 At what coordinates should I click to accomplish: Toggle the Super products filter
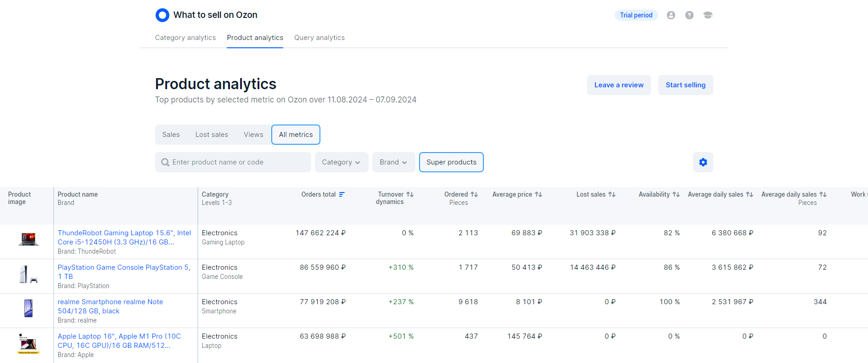(451, 162)
